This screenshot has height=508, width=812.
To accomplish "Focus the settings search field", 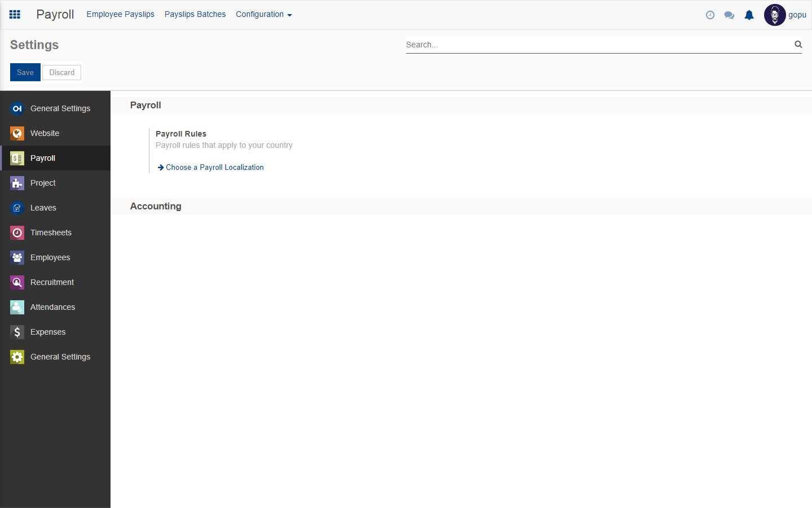I will pos(597,45).
